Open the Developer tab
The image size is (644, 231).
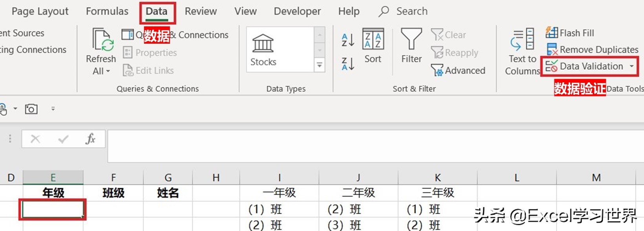[x=297, y=11]
